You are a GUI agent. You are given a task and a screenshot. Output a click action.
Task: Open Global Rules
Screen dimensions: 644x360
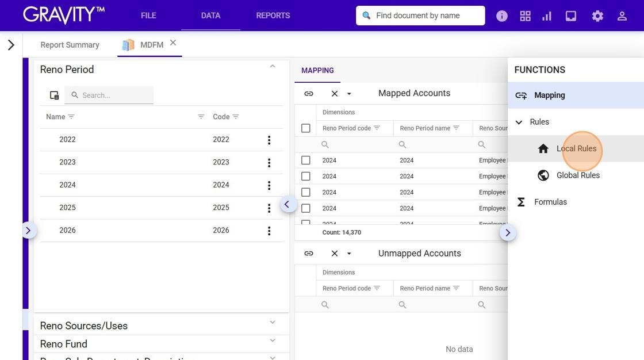(x=578, y=175)
